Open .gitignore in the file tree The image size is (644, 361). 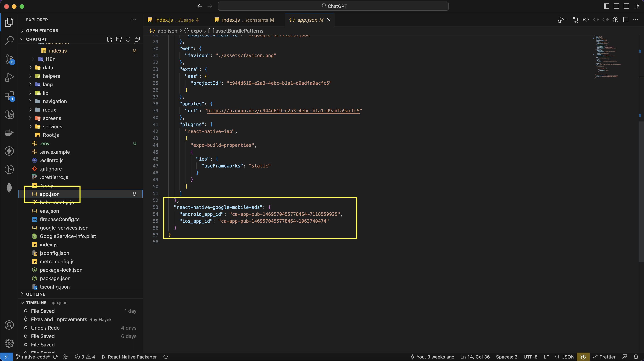tap(81, 169)
